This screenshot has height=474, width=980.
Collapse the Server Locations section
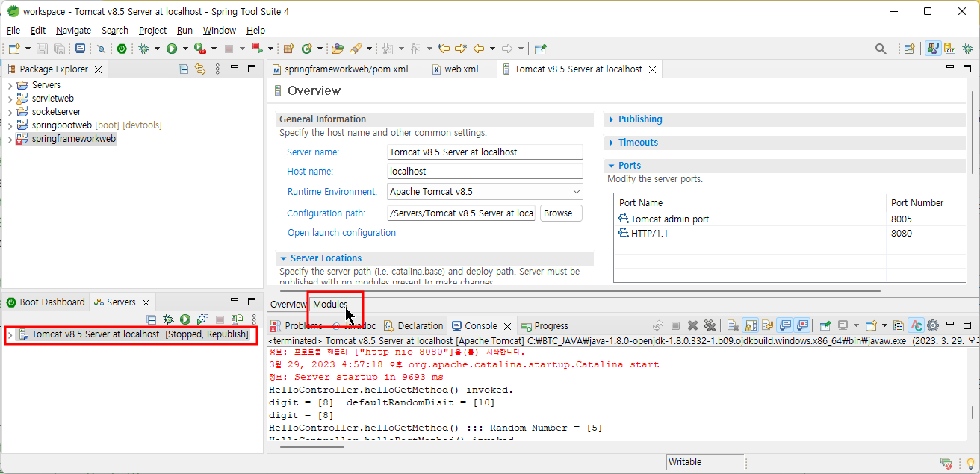(284, 258)
